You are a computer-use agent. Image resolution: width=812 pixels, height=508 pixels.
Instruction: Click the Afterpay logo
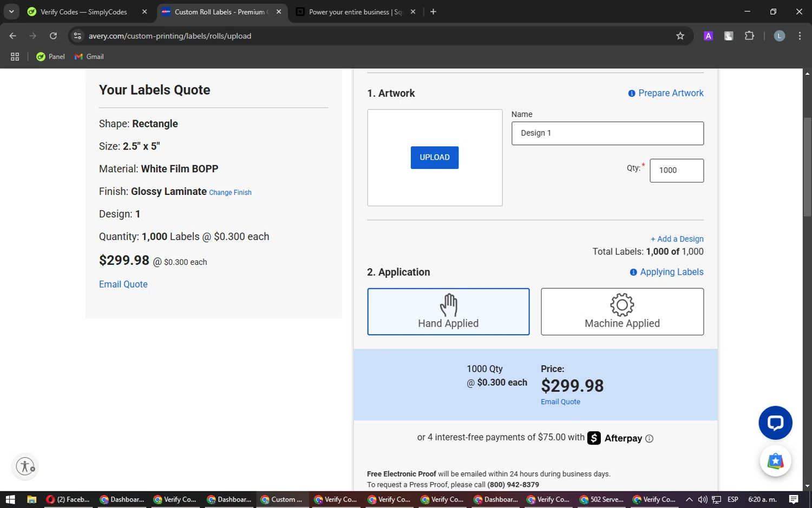coord(615,438)
